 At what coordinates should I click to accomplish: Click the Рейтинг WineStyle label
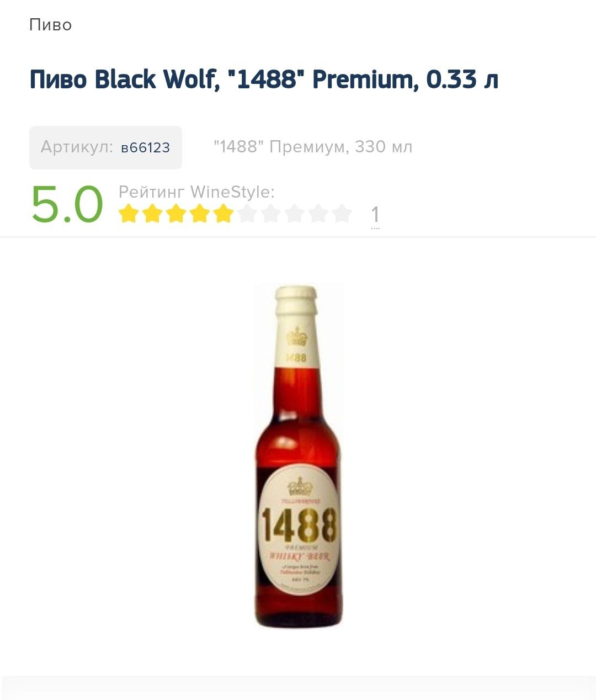point(196,192)
